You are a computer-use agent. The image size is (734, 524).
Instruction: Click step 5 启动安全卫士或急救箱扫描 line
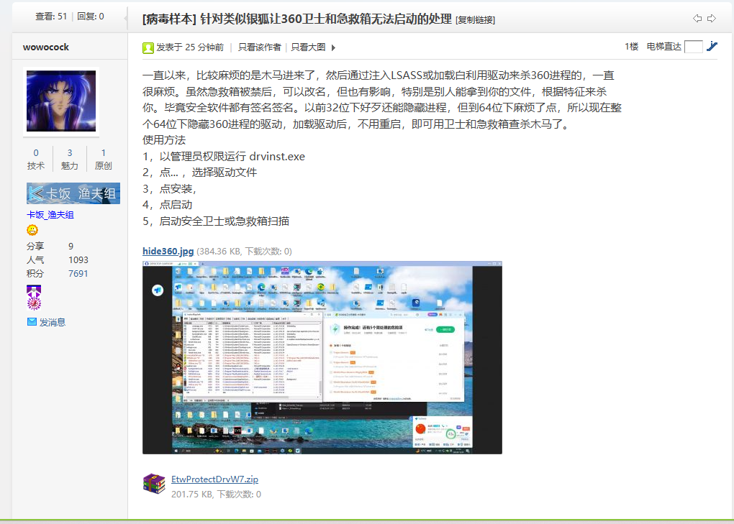click(x=216, y=221)
